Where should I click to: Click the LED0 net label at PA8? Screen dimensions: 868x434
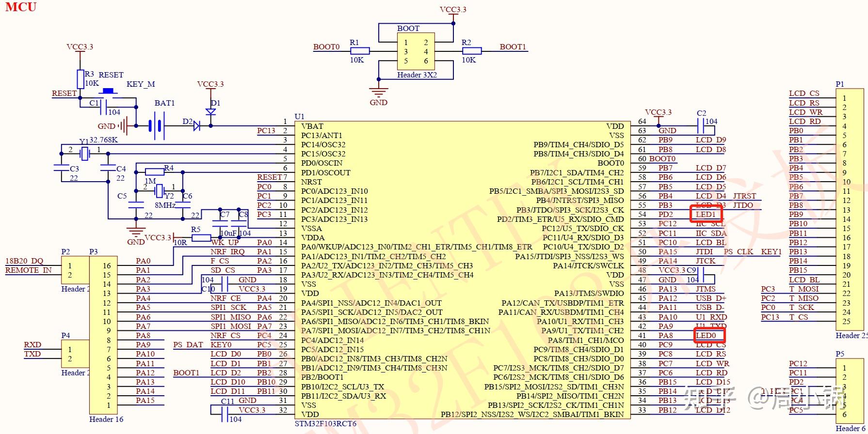[706, 336]
